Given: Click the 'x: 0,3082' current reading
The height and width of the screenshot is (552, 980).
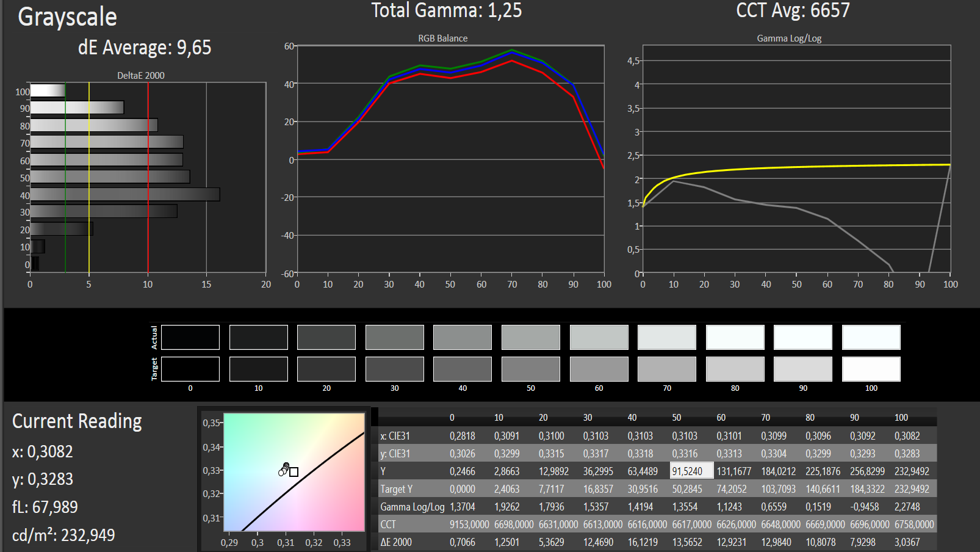Looking at the screenshot, I should 43,452.
